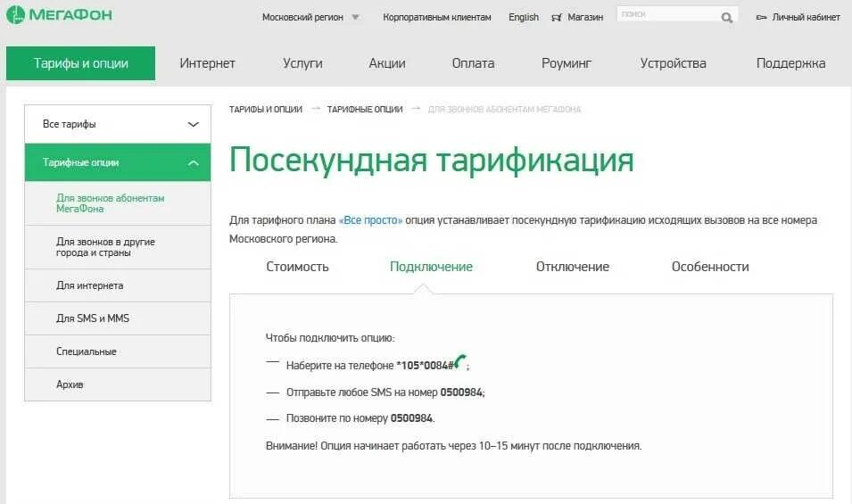Open the Поддержка menu item
This screenshot has width=852, height=504.
click(790, 63)
